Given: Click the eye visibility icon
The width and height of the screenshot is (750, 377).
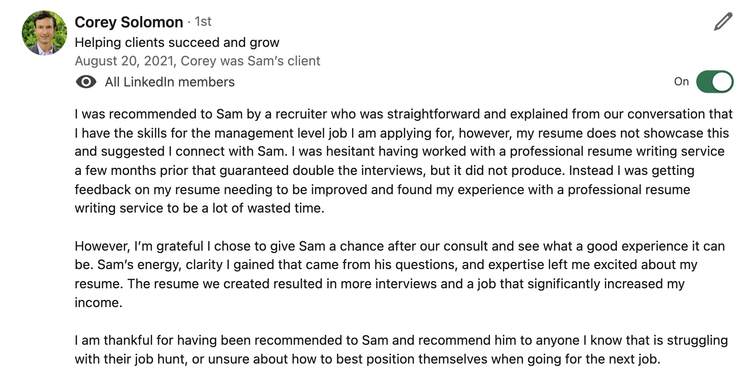Looking at the screenshot, I should point(86,82).
